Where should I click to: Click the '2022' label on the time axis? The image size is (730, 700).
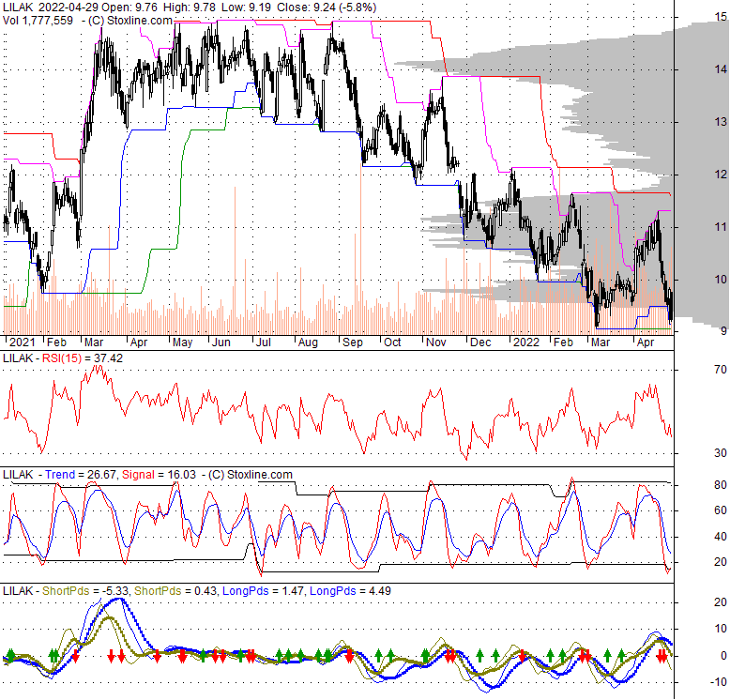[x=526, y=342]
